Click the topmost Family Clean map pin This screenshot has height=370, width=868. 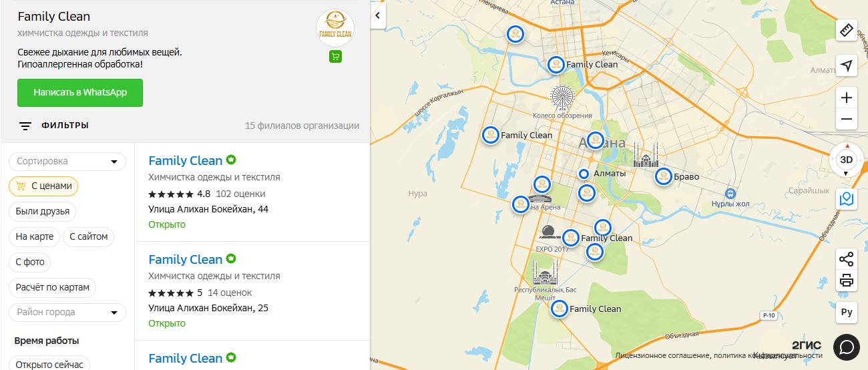pos(515,34)
